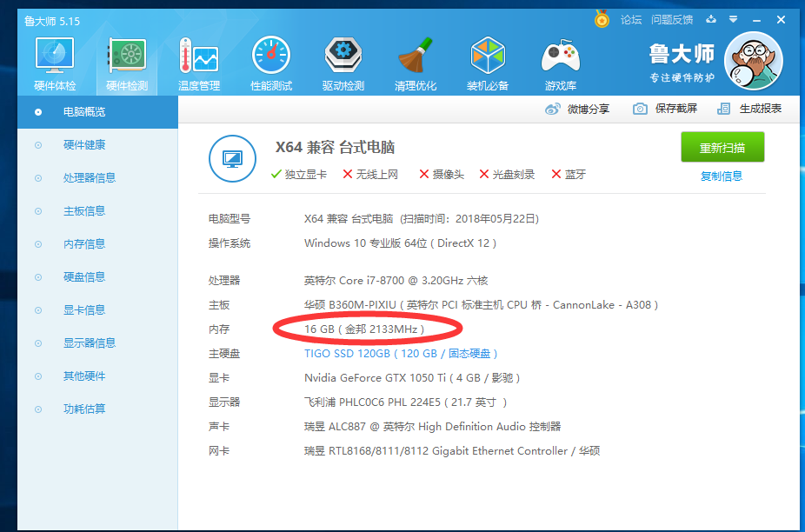Click the 光盘刻录 status item
The image size is (805, 532).
tap(507, 175)
